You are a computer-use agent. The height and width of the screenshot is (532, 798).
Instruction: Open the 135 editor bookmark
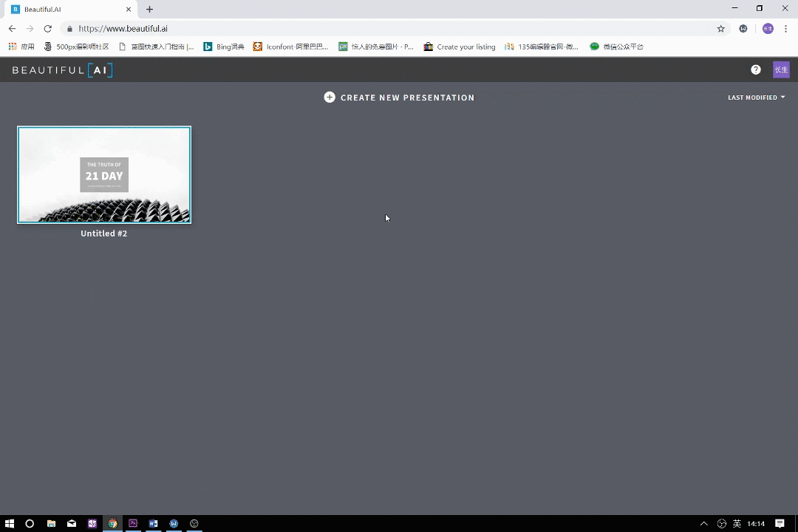[542, 47]
